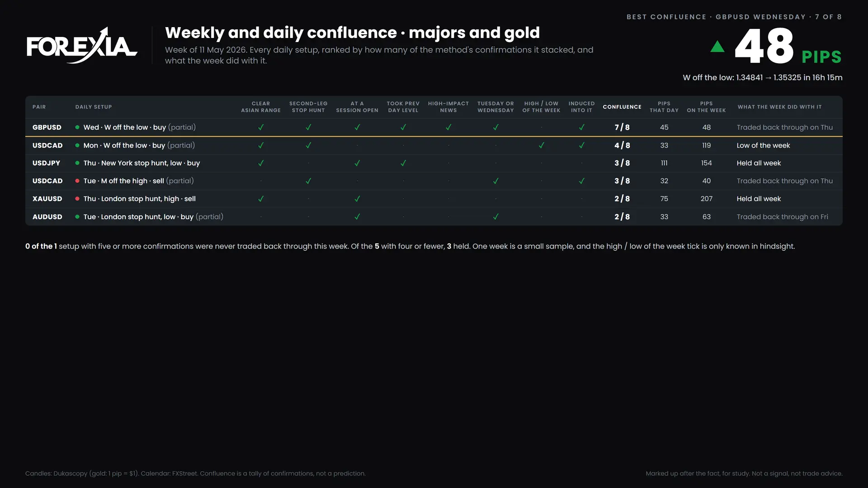The width and height of the screenshot is (868, 488).
Task: Click the 'Weekly and daily confluence' title
Action: coord(352,33)
